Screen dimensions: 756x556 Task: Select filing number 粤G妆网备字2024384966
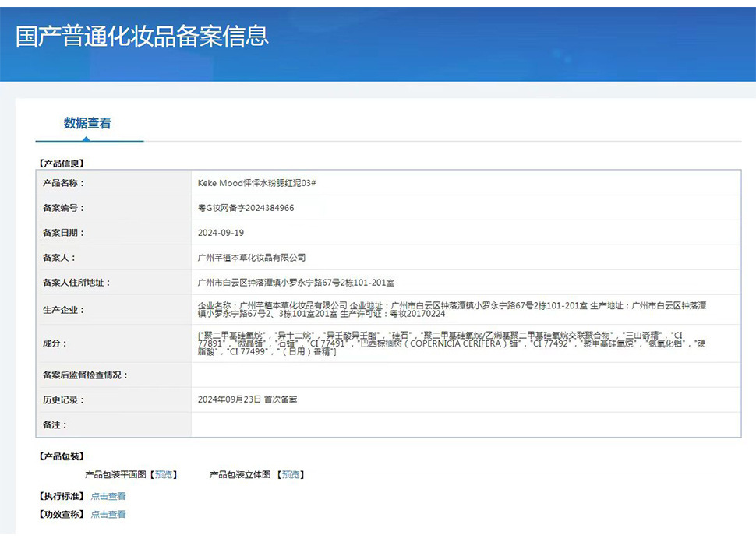pos(246,208)
